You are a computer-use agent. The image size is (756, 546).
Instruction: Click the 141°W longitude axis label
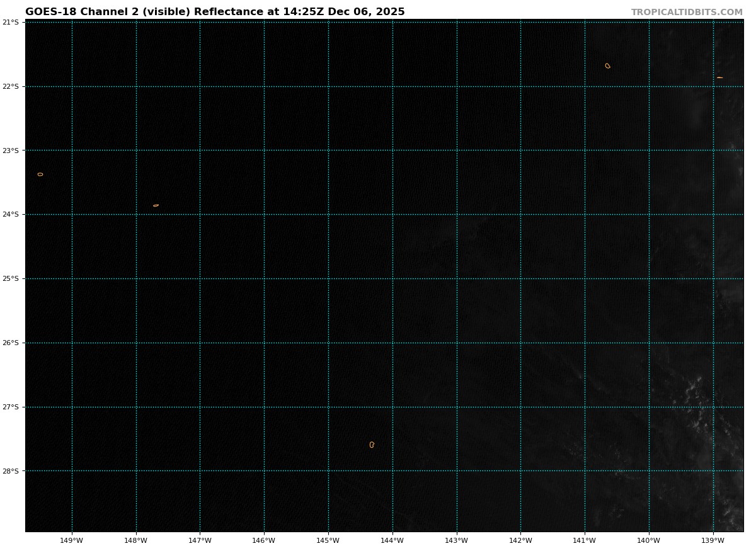[x=584, y=540]
